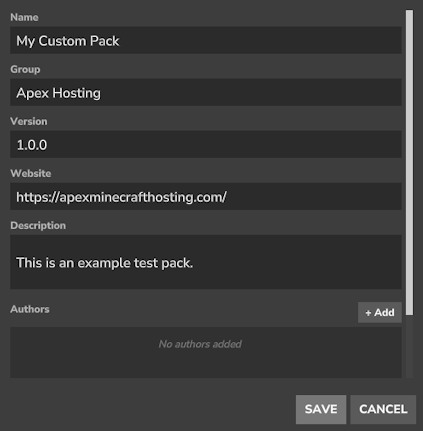Click the 'No authors added' placeholder text
This screenshot has width=423, height=431.
200,344
